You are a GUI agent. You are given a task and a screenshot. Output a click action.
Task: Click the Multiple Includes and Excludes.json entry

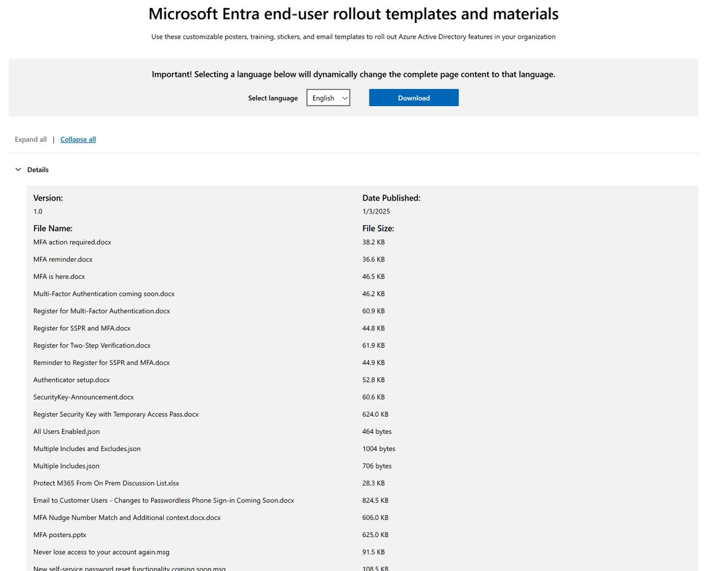87,449
